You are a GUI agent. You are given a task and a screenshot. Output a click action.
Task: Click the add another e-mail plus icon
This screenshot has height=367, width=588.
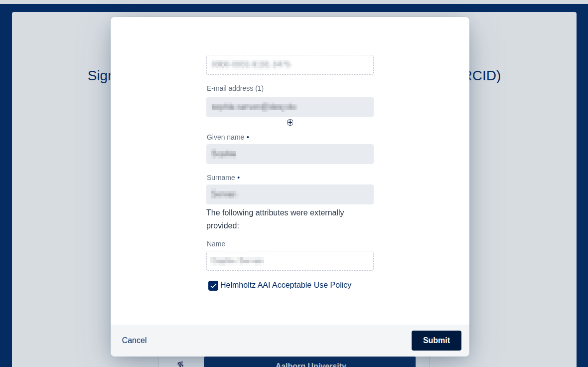290,122
